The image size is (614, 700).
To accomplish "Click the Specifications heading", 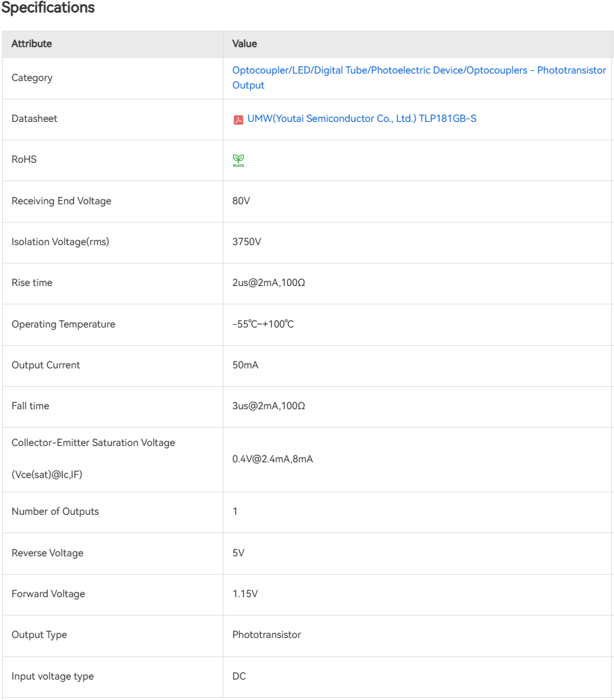I will coord(48,8).
